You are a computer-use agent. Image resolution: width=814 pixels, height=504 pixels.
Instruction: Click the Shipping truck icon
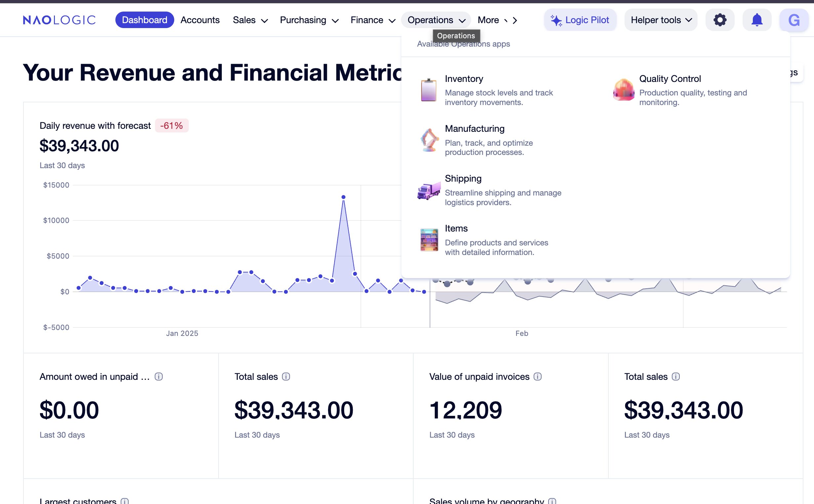tap(429, 191)
